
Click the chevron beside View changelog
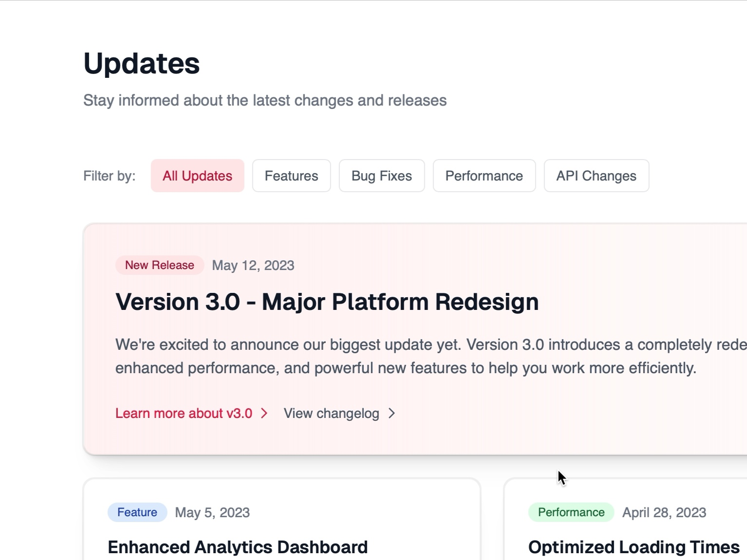(x=392, y=413)
